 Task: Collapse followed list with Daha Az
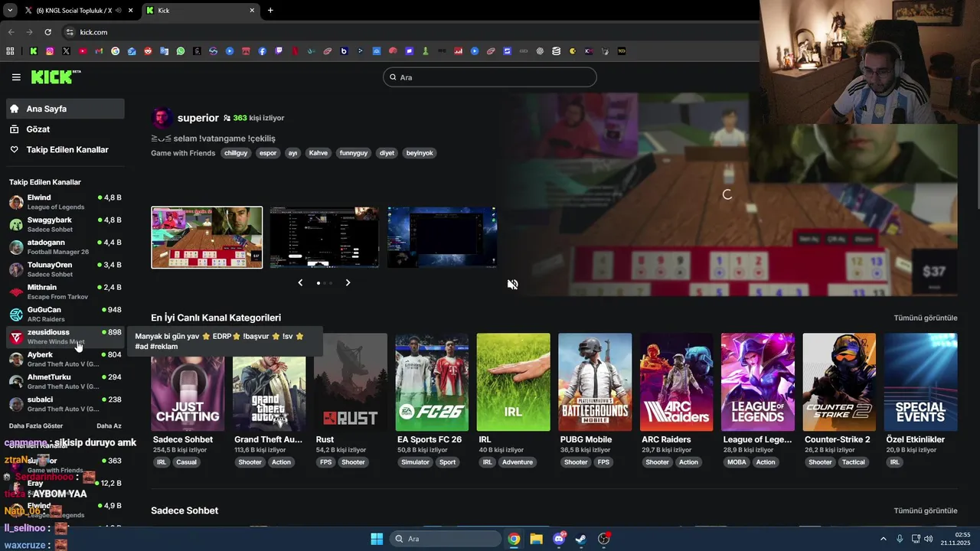pos(109,425)
